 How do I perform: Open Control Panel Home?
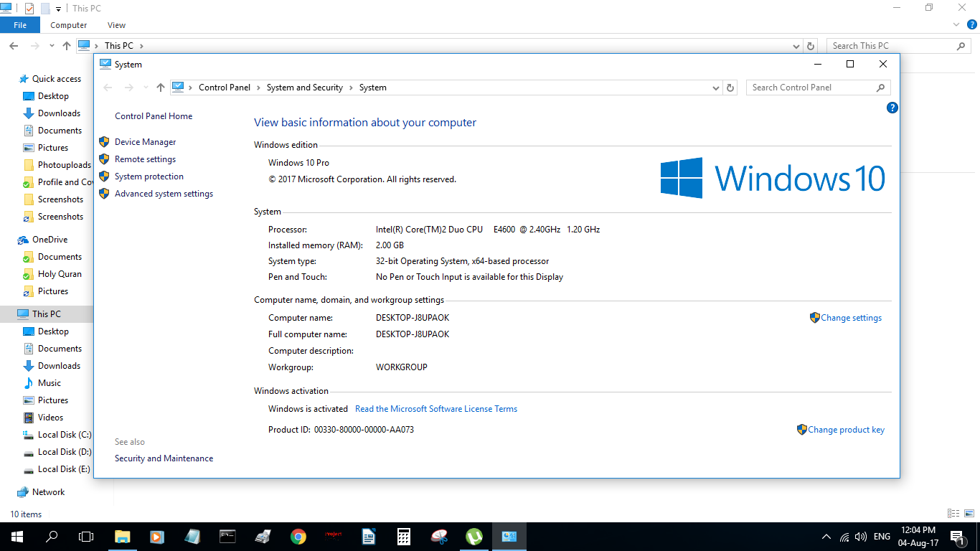154,116
